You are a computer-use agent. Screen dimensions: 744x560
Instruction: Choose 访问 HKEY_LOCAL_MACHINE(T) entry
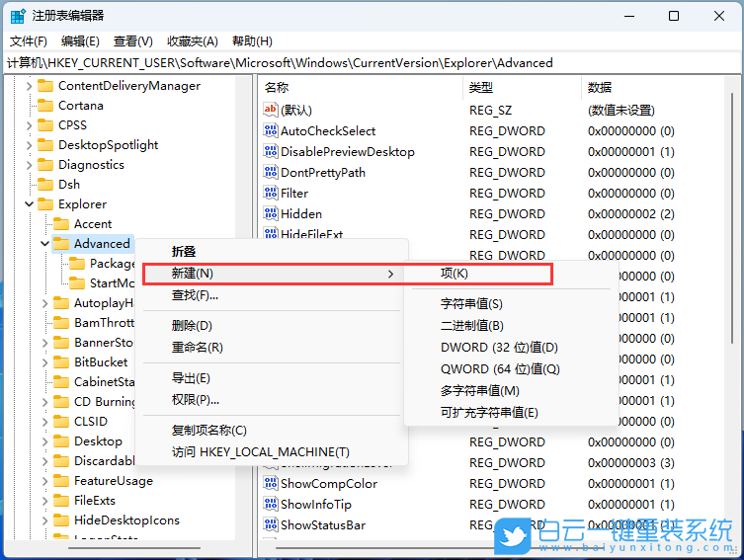pos(272,452)
